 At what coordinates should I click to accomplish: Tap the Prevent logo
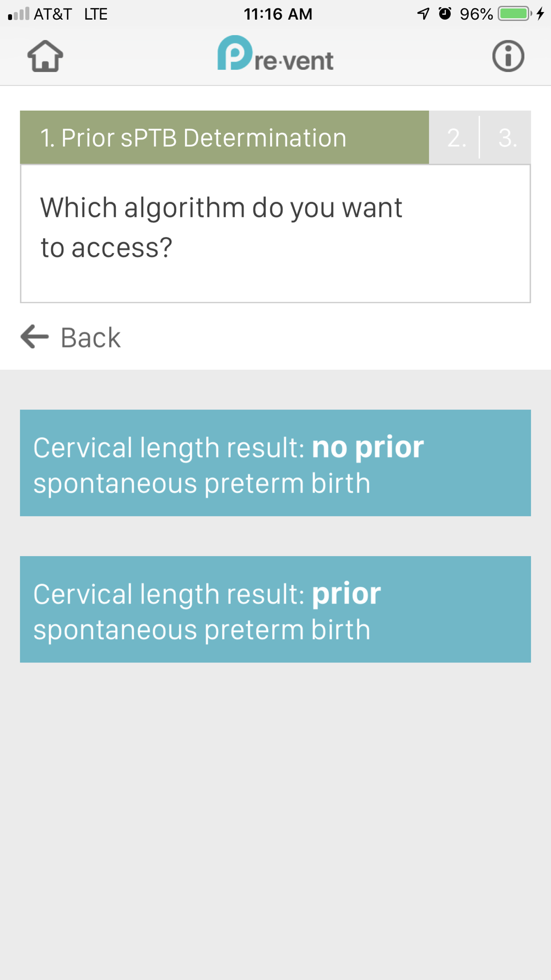point(275,55)
